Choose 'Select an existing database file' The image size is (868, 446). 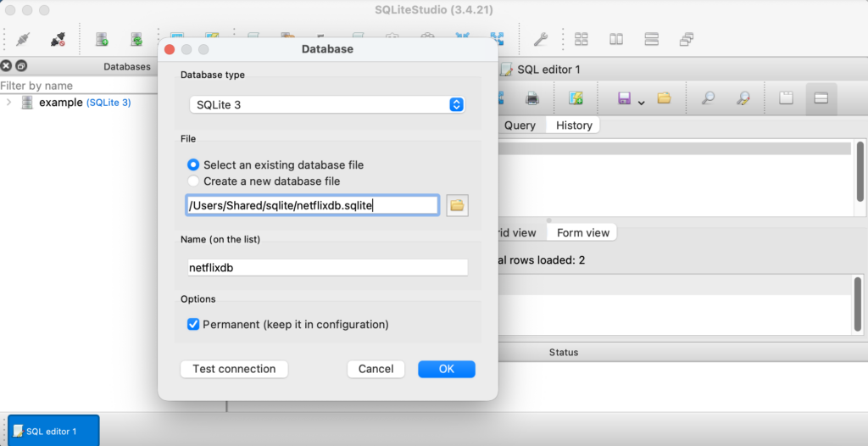[x=193, y=164]
